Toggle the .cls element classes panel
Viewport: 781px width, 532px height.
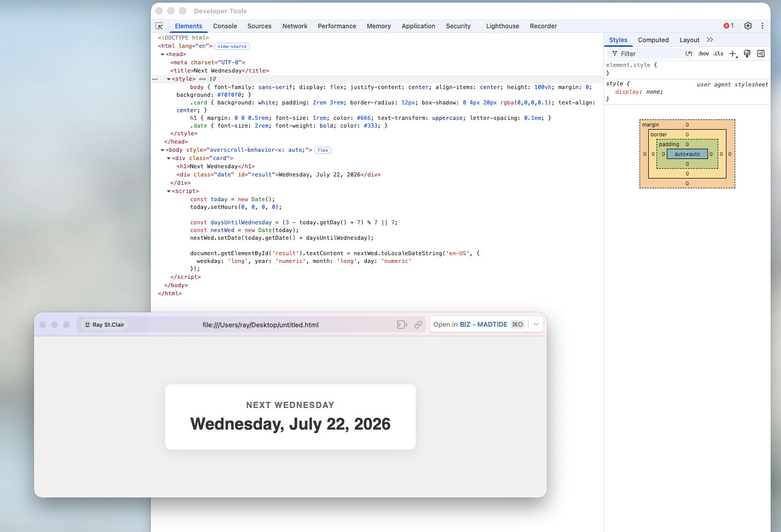pyautogui.click(x=718, y=54)
